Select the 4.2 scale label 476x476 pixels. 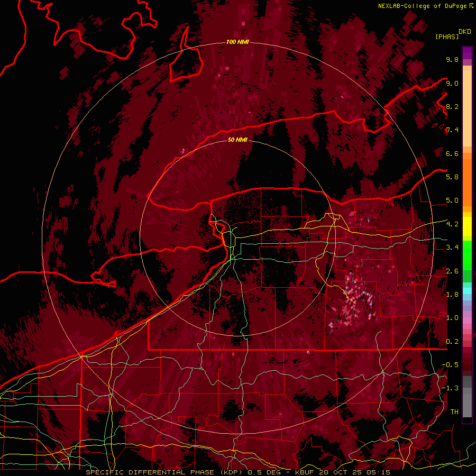pyautogui.click(x=452, y=224)
